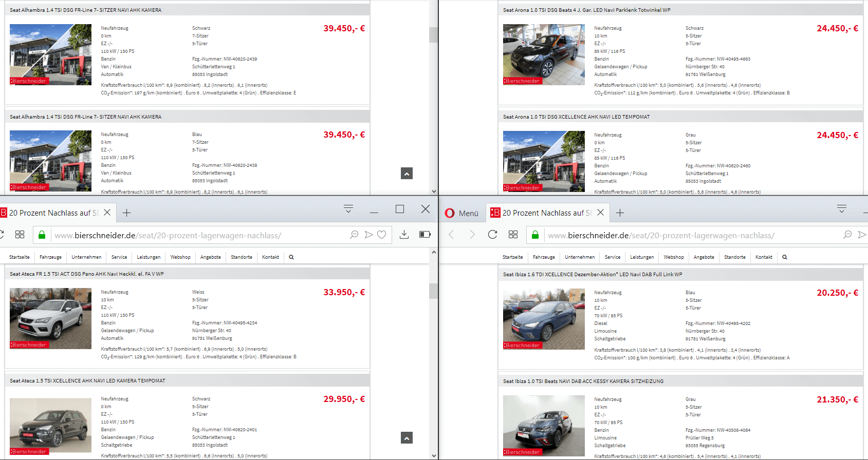Viewport: 868px width, 460px height.
Task: Click the battery saver icon
Action: [x=425, y=235]
